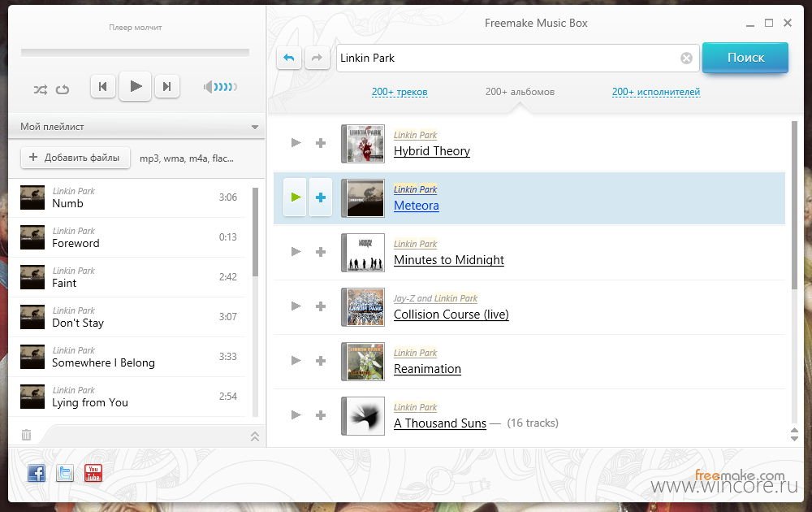Switch to the '200+ альбомов' tab
The width and height of the screenshot is (812, 512).
520,92
